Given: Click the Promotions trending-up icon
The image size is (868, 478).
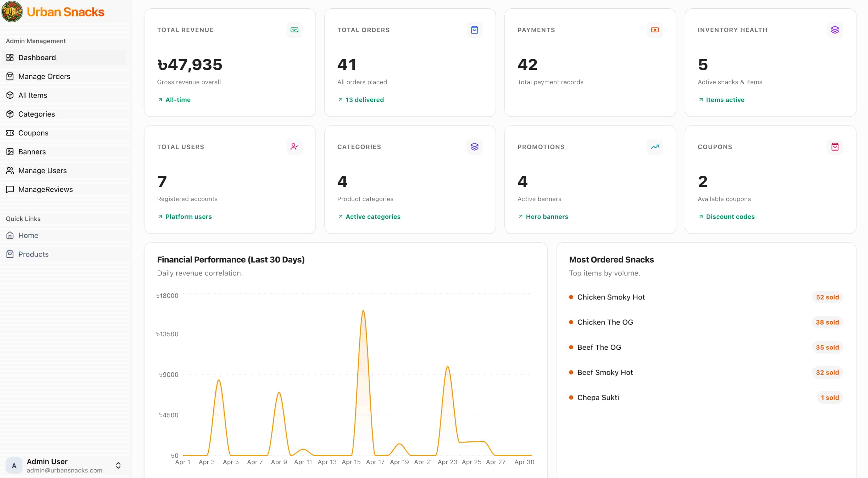Looking at the screenshot, I should coord(655,147).
